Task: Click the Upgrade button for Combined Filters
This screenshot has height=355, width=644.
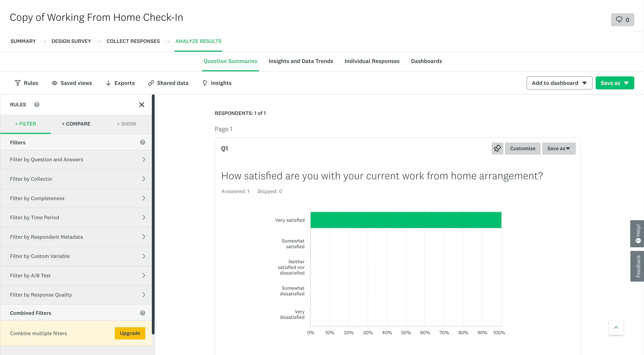Action: (x=130, y=333)
